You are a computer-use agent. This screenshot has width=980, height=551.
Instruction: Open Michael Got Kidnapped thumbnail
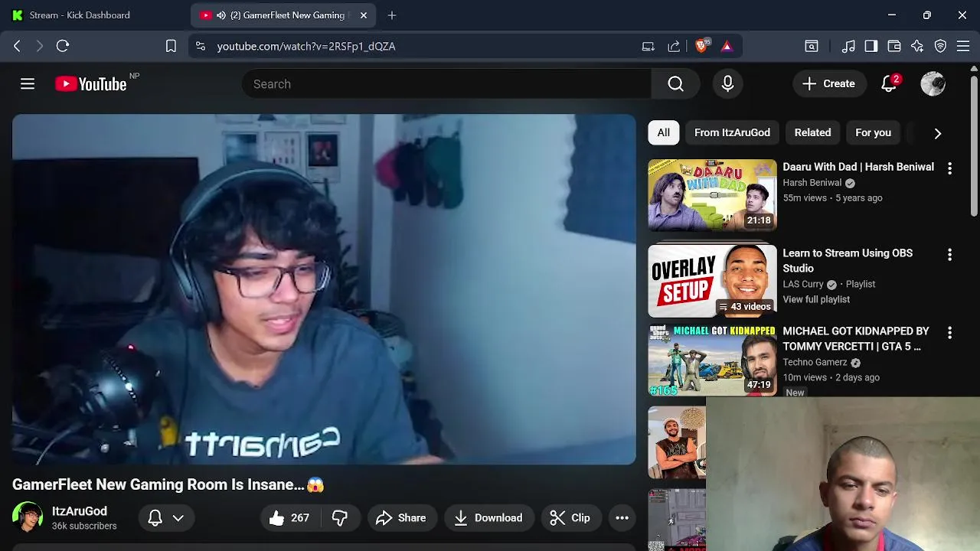tap(712, 360)
